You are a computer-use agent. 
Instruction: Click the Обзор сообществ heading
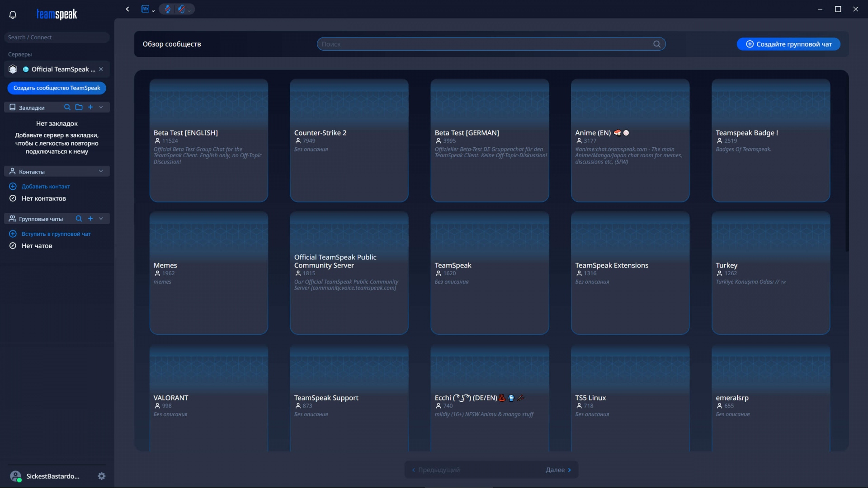172,44
